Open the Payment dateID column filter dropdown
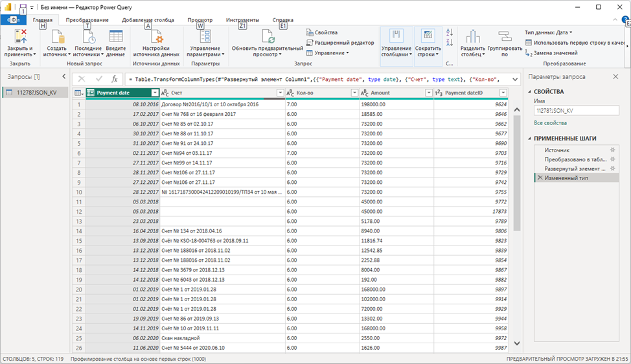This screenshot has width=631, height=364. [503, 93]
